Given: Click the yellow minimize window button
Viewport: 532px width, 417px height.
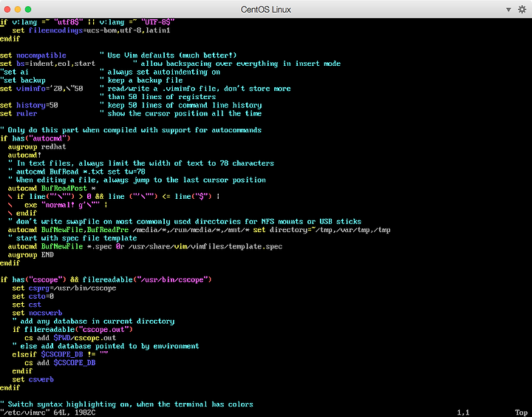Looking at the screenshot, I should click(18, 9).
